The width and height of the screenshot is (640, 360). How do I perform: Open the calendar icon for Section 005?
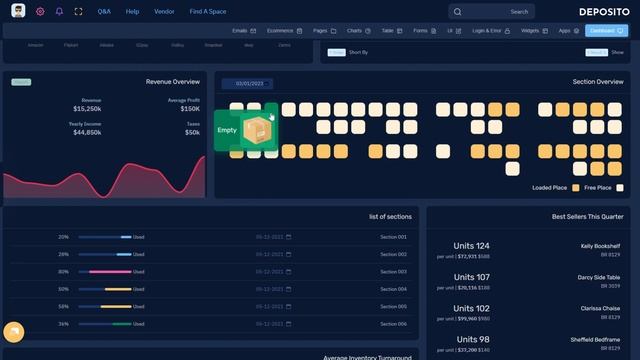[289, 307]
